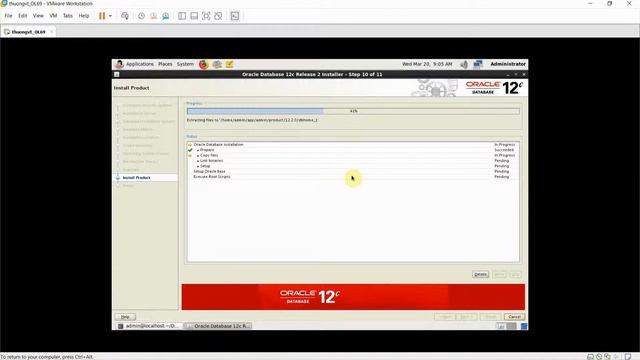640x360 pixels.
Task: Toggle the thumbnail bar view icon
Action: point(194,16)
